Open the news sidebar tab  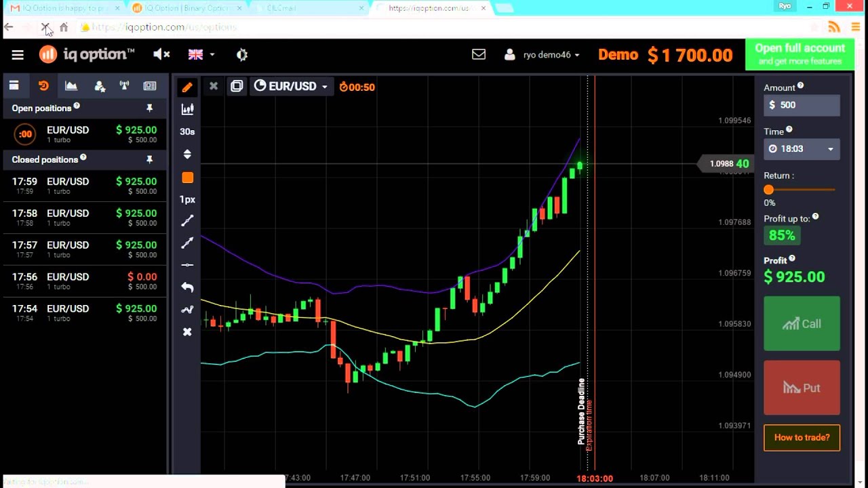pos(150,85)
